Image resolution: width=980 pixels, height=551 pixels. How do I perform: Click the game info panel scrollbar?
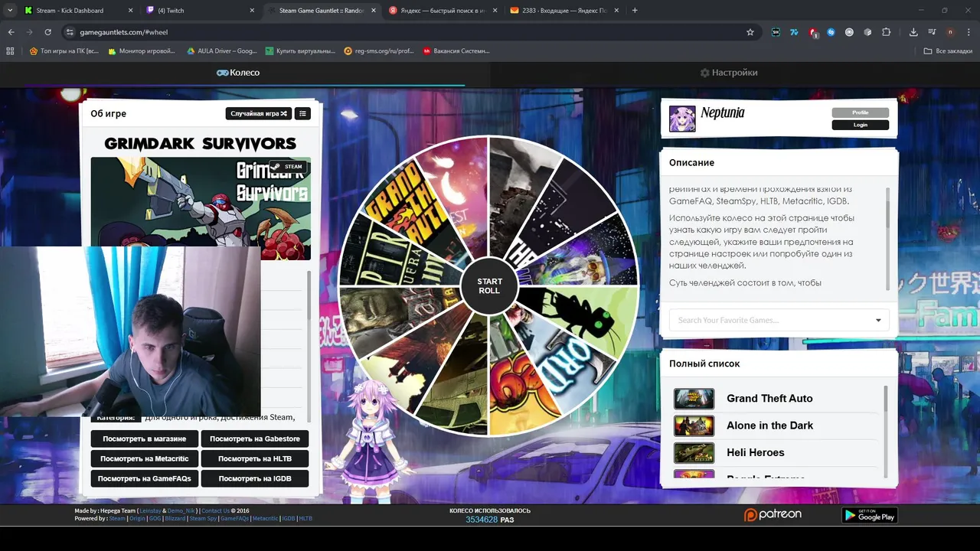[x=309, y=295]
